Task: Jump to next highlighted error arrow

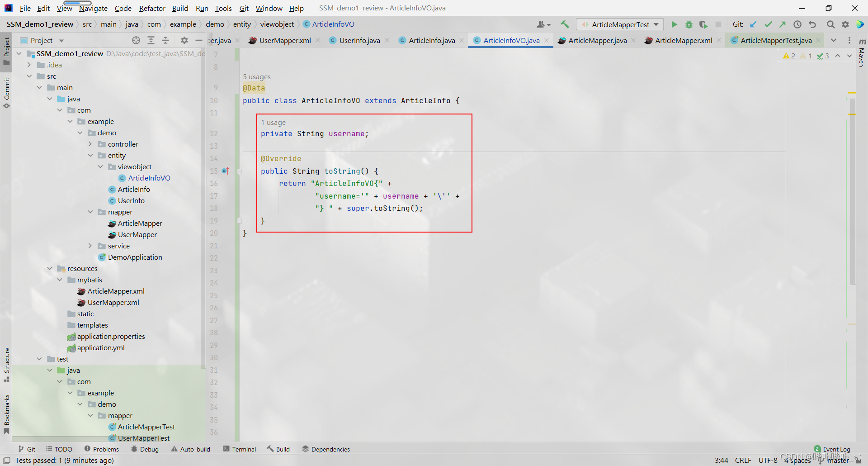Action: [849, 56]
